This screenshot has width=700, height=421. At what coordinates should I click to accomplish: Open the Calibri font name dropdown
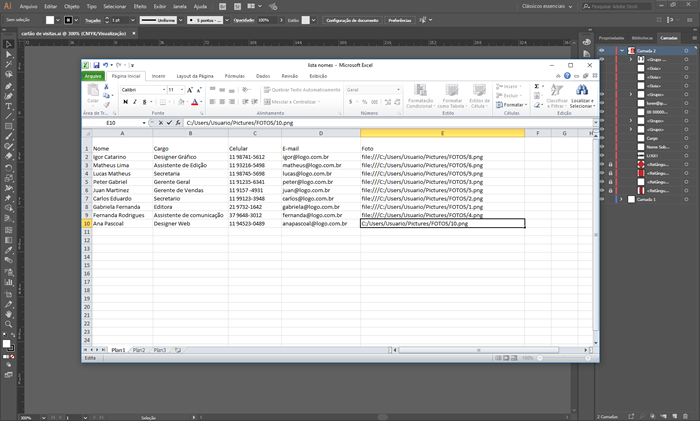[x=164, y=90]
